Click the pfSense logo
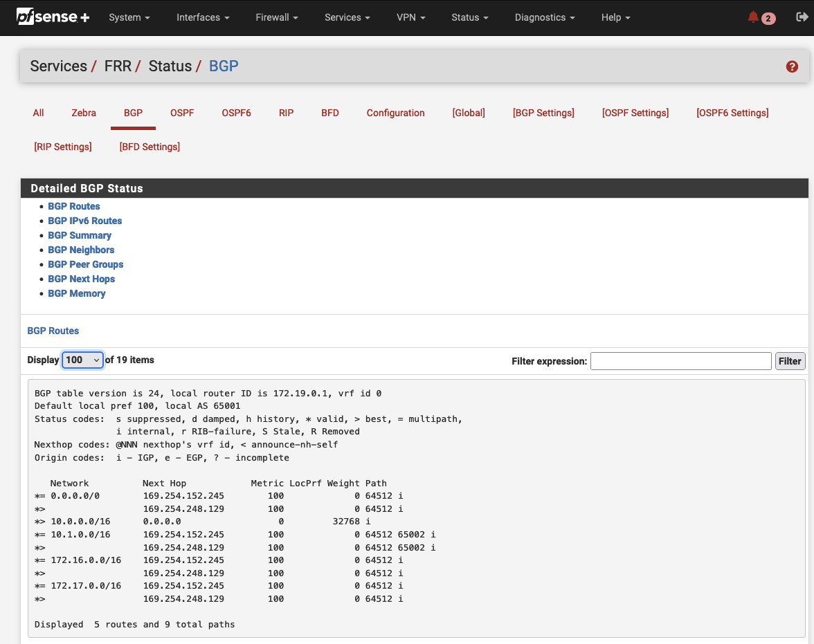The image size is (814, 644). [53, 17]
